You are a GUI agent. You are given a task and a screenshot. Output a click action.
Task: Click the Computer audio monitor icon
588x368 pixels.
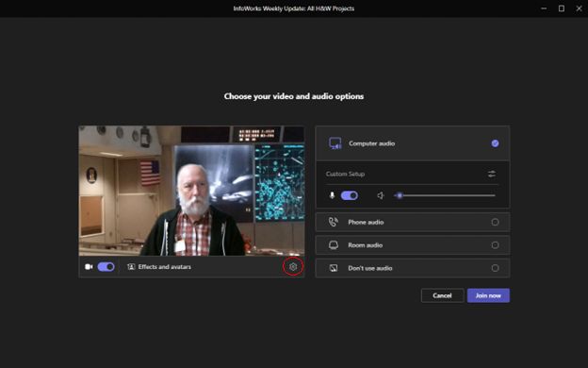[x=335, y=143]
